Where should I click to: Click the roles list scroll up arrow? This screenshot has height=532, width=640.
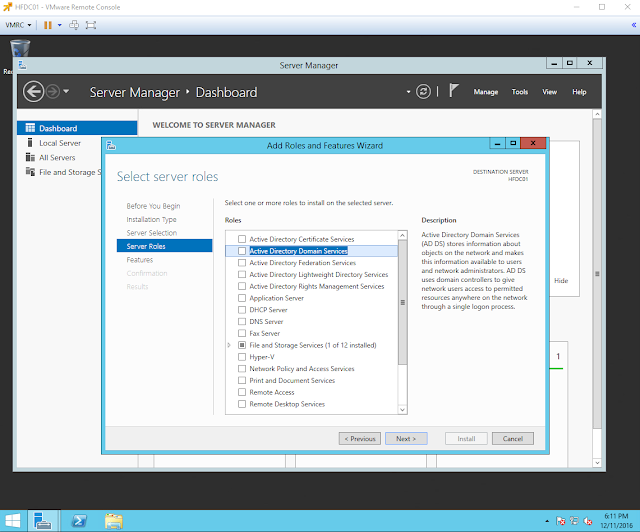pos(402,235)
